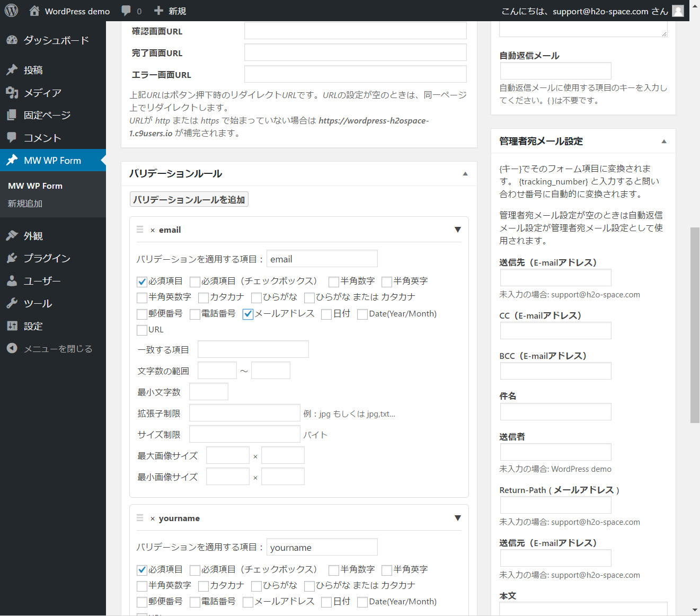Click the home icon beside WordPress demo
The image size is (700, 616).
(x=34, y=11)
